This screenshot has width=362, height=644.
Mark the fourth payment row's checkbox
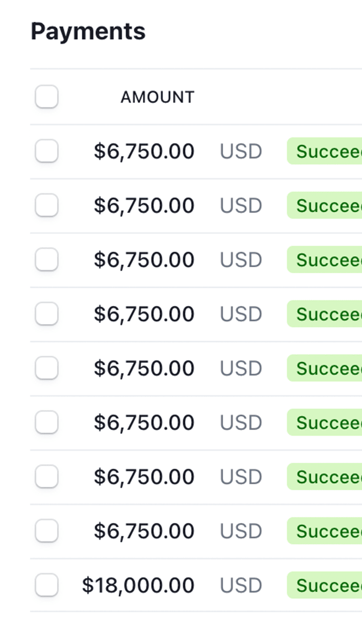click(47, 314)
